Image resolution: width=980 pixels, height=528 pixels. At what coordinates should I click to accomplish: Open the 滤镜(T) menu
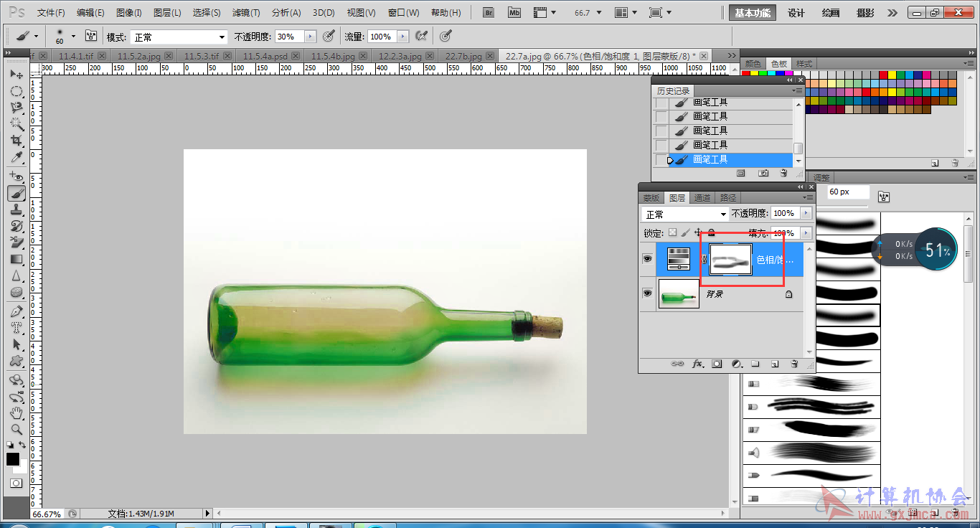(x=246, y=13)
